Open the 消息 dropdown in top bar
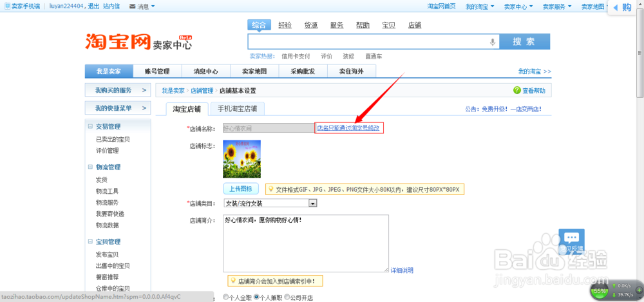The image size is (644, 302). 142,6
